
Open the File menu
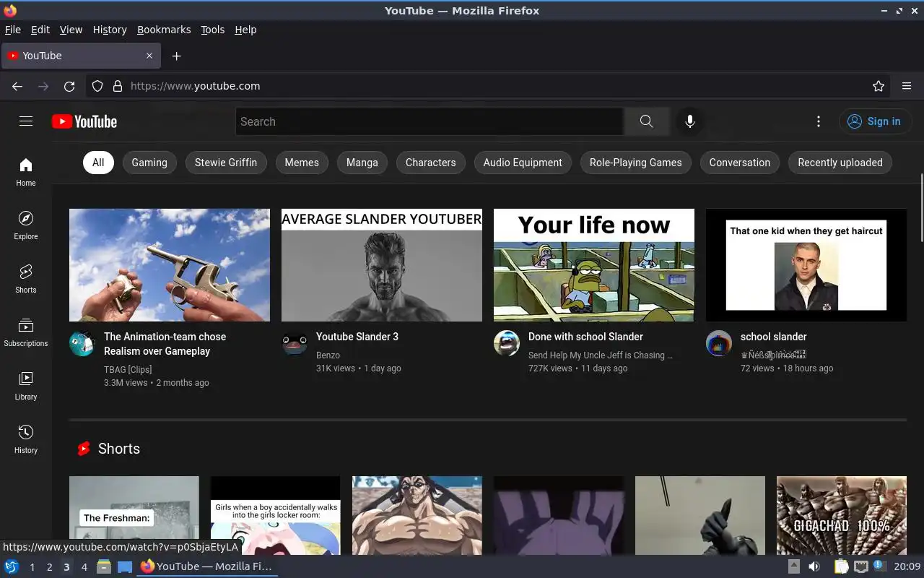pyautogui.click(x=13, y=30)
